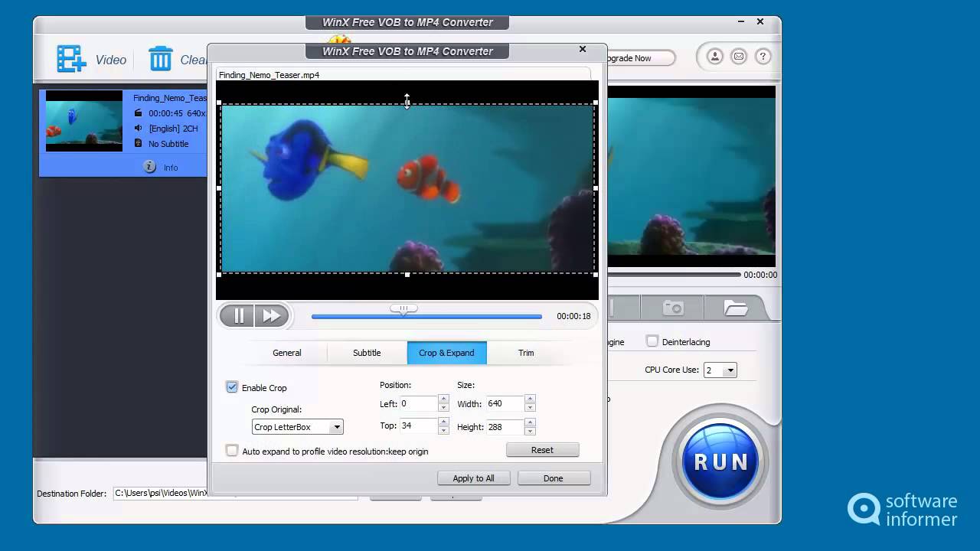
Task: Click the Clear trash can icon
Action: point(161,58)
